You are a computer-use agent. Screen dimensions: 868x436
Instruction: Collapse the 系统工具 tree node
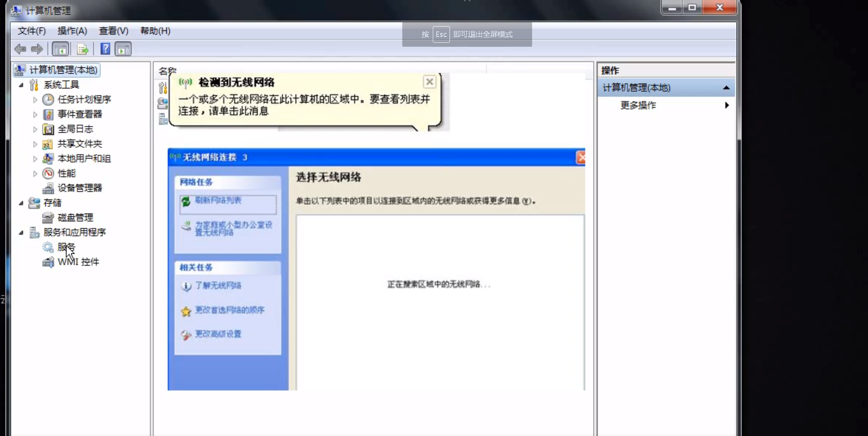21,85
